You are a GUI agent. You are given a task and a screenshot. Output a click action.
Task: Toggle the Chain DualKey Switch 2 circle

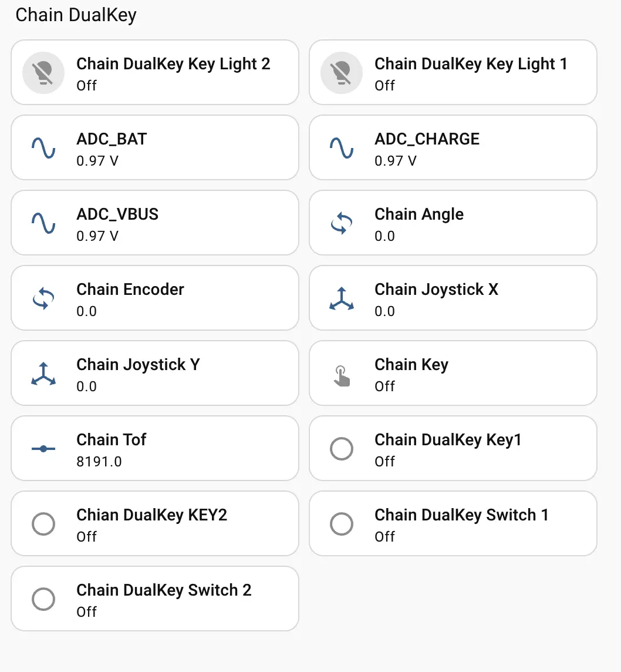[x=43, y=599]
